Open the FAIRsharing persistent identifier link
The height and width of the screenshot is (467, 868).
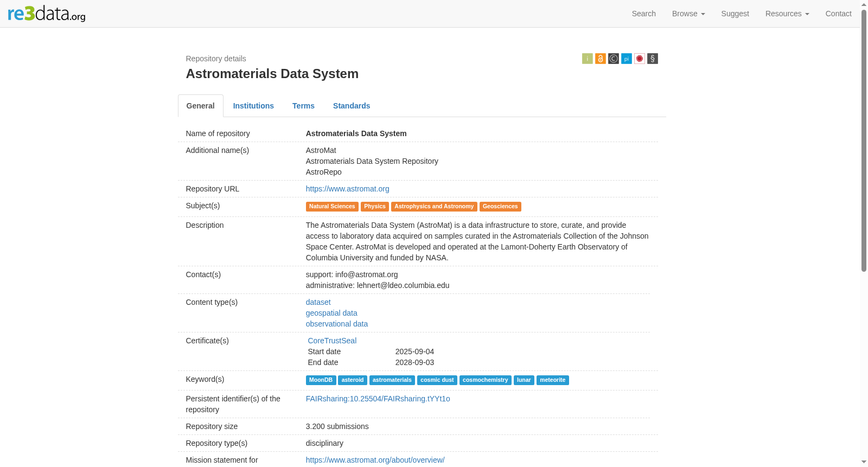(378, 399)
